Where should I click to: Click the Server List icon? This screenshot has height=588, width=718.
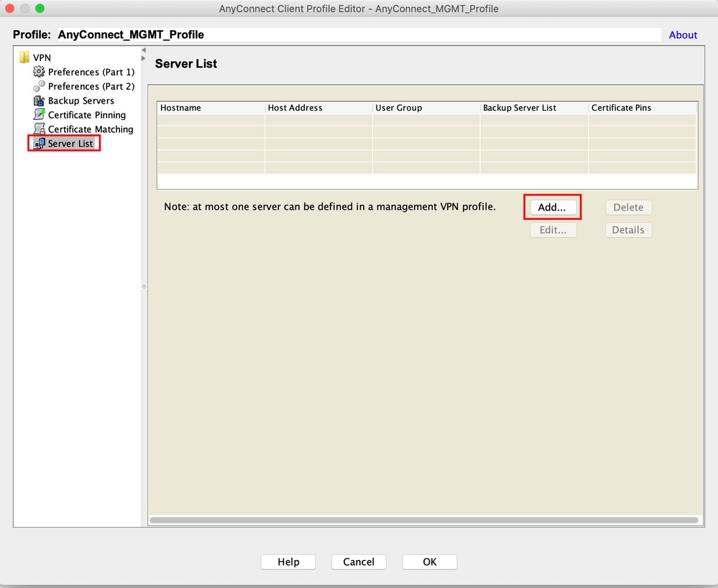39,143
